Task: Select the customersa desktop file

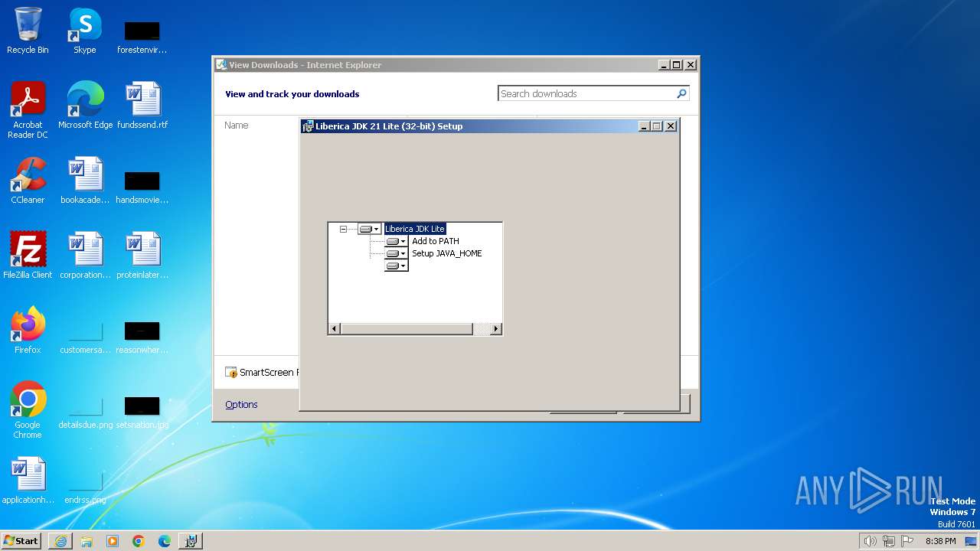Action: click(85, 337)
